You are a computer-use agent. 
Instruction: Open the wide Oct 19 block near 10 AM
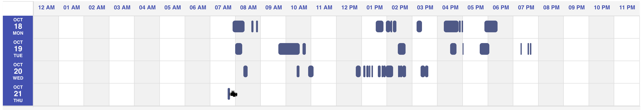(289, 49)
